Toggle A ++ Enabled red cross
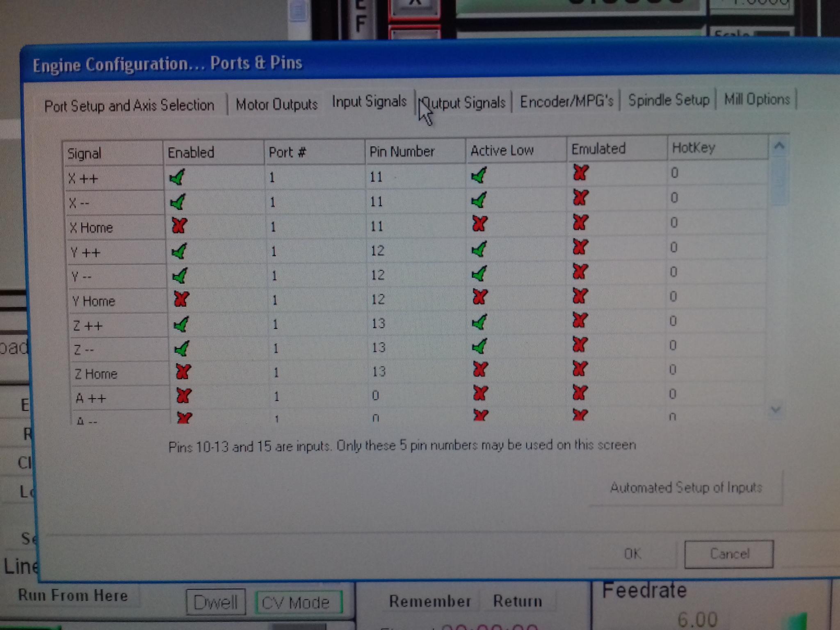 (183, 395)
